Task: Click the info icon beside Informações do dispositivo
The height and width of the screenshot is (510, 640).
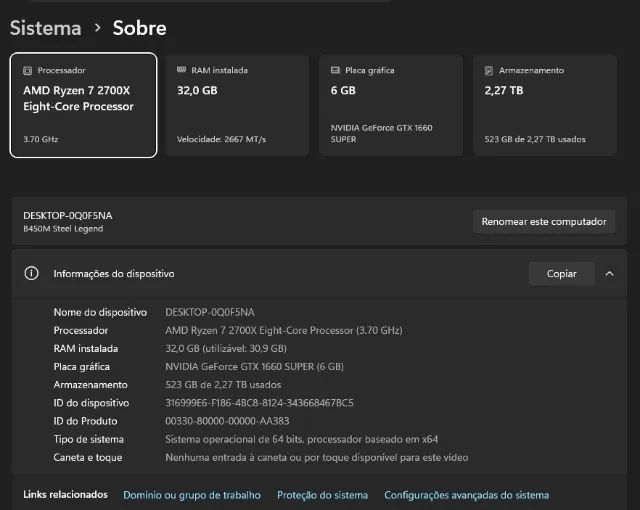Action: 31,273
